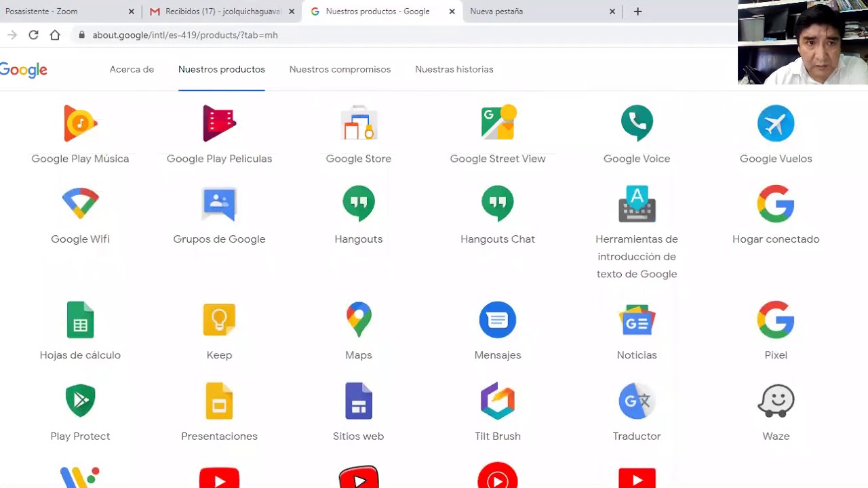The image size is (868, 488).
Task: Open the Google Store icon
Action: (359, 123)
